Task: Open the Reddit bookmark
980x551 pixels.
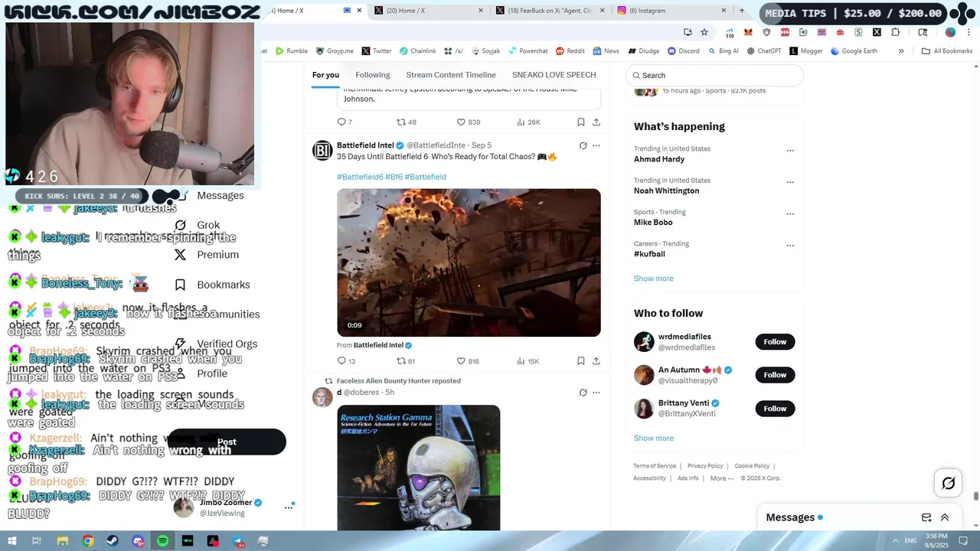Action: tap(570, 51)
